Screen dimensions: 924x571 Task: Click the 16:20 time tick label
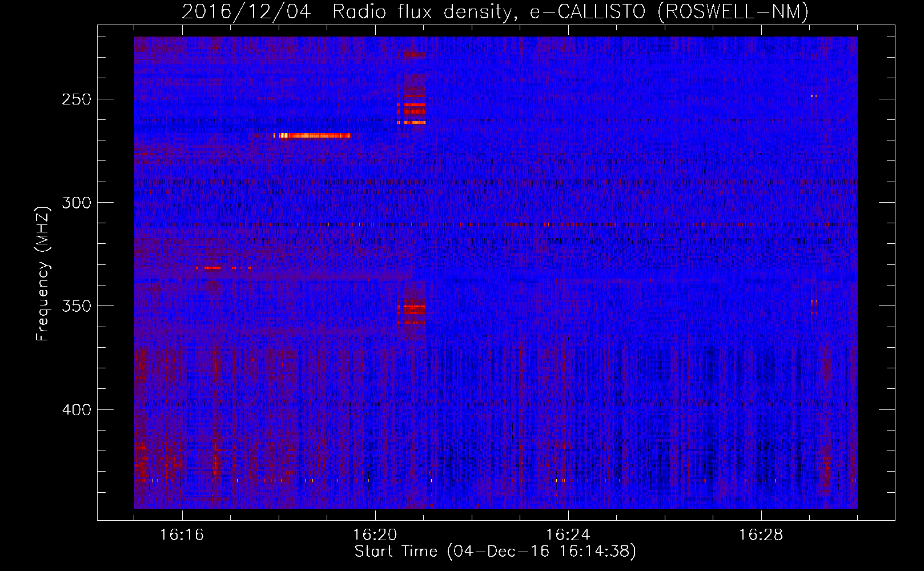tap(375, 535)
